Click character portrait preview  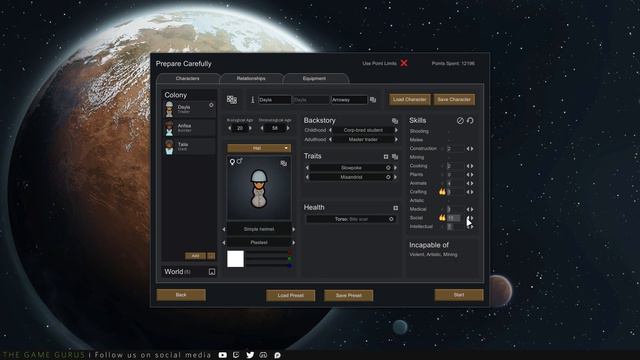(x=259, y=189)
